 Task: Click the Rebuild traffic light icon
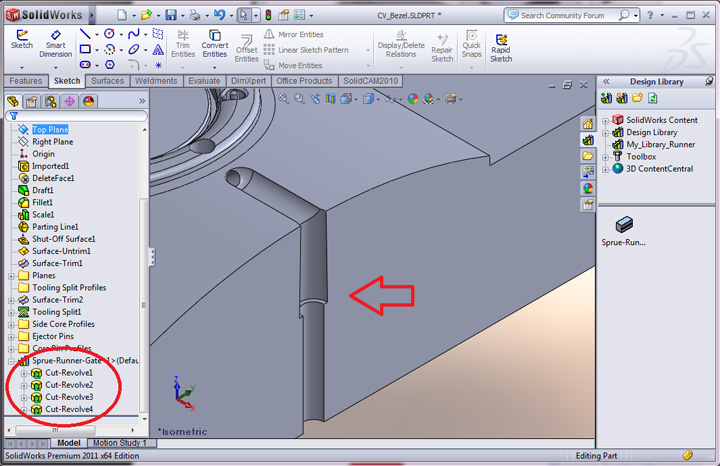(268, 15)
